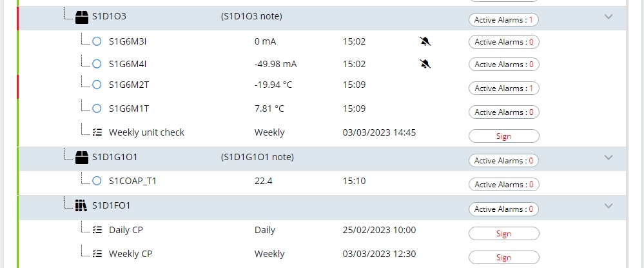
Task: Open Active Alarms badge on S1D1O3 header
Action: (x=503, y=20)
